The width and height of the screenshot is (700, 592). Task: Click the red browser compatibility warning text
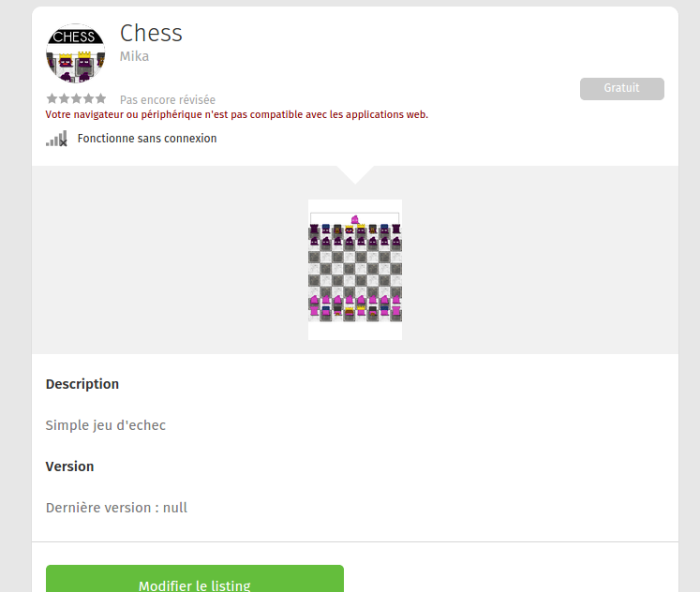237,115
